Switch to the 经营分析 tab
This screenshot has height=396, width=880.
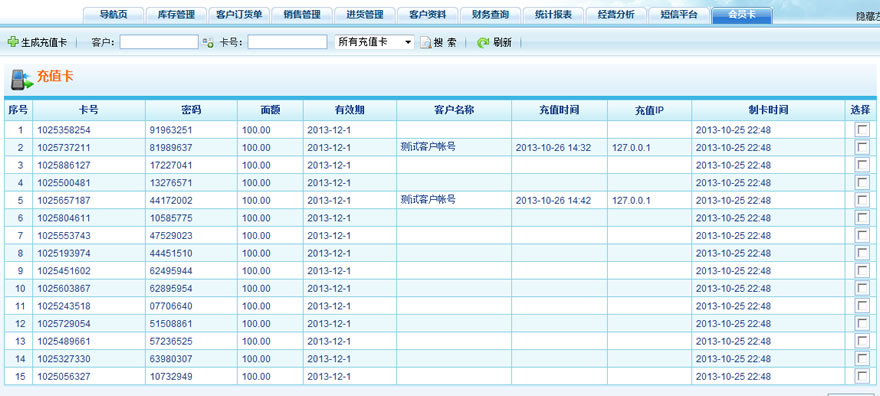pos(616,16)
